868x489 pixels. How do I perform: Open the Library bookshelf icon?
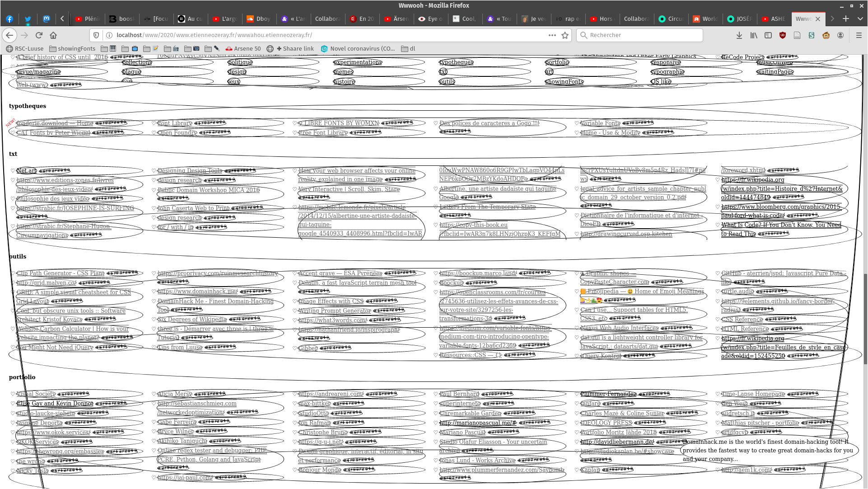tap(754, 35)
